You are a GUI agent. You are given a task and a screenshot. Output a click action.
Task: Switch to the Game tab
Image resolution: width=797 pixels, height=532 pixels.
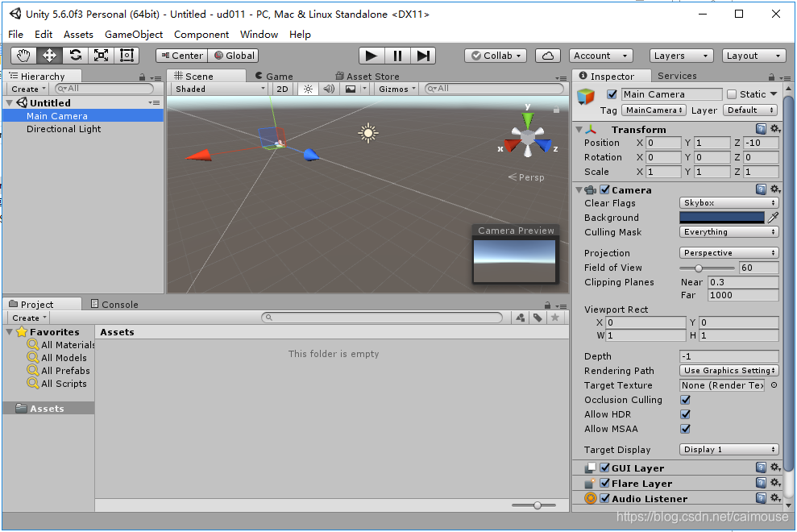(274, 77)
